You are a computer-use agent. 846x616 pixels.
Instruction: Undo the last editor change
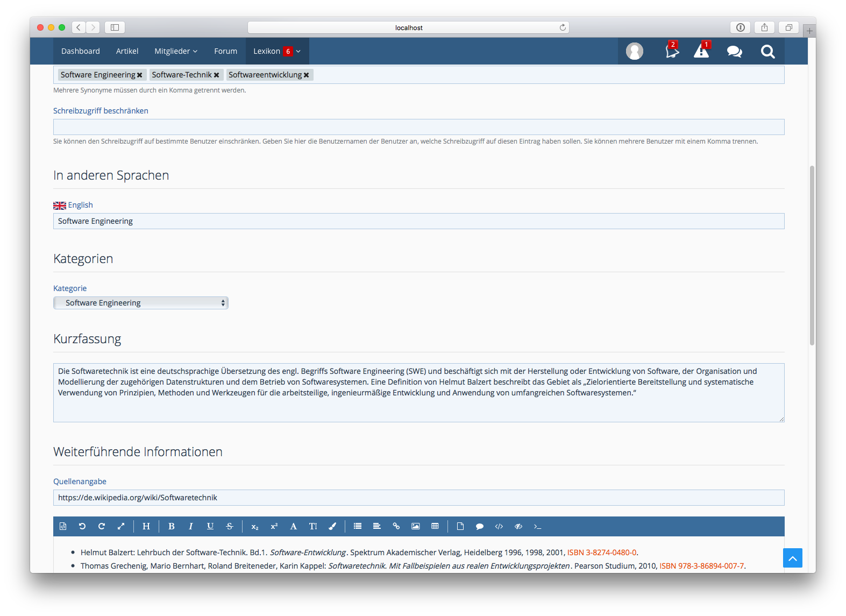click(82, 526)
